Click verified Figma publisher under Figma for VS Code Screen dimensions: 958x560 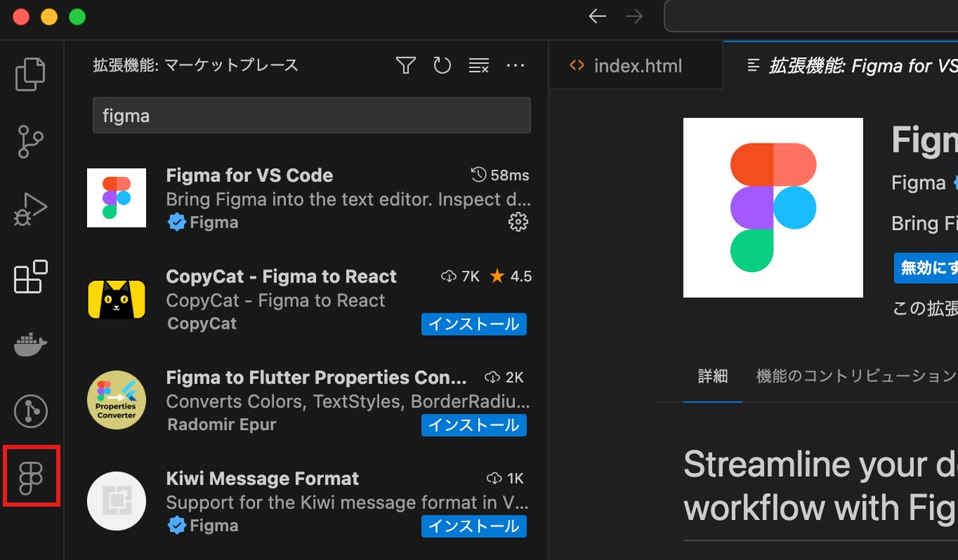coord(203,223)
